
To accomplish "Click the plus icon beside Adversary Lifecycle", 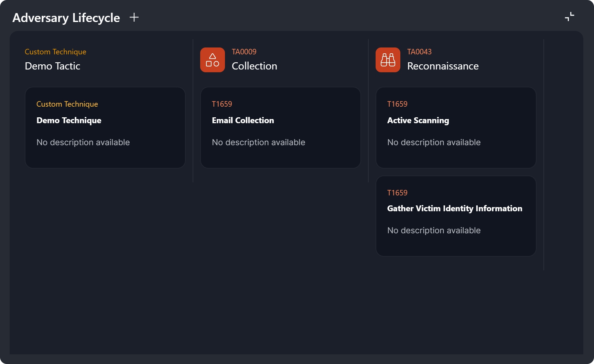I will pyautogui.click(x=134, y=18).
